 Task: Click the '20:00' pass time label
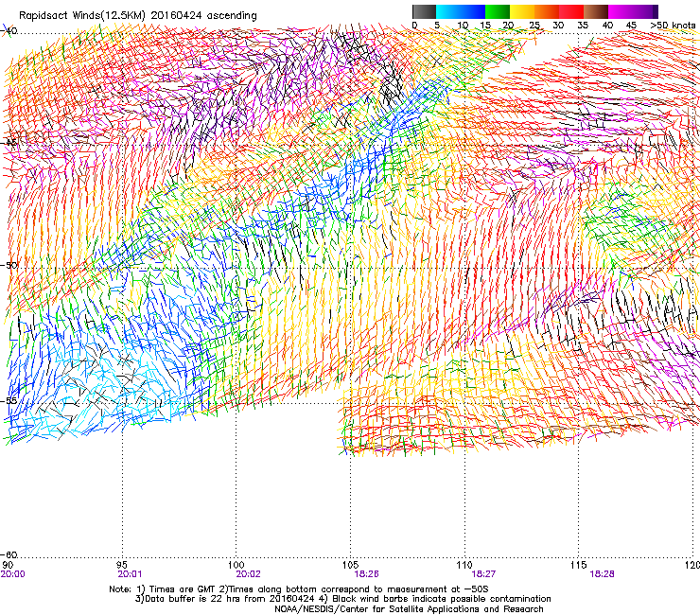coord(13,574)
